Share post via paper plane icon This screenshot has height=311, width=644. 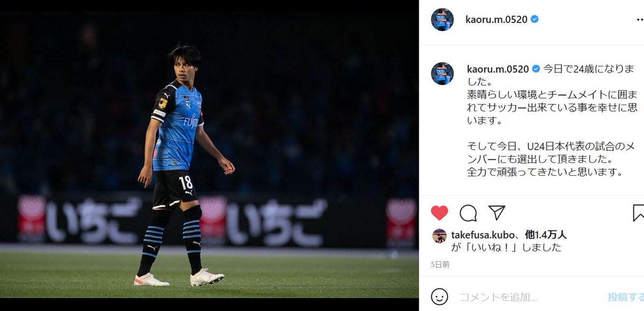tap(497, 212)
